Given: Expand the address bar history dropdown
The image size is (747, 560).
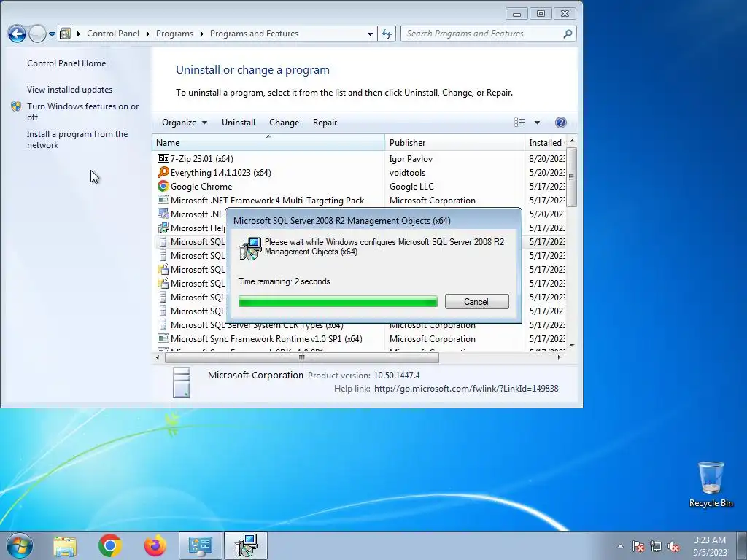Looking at the screenshot, I should [x=370, y=34].
